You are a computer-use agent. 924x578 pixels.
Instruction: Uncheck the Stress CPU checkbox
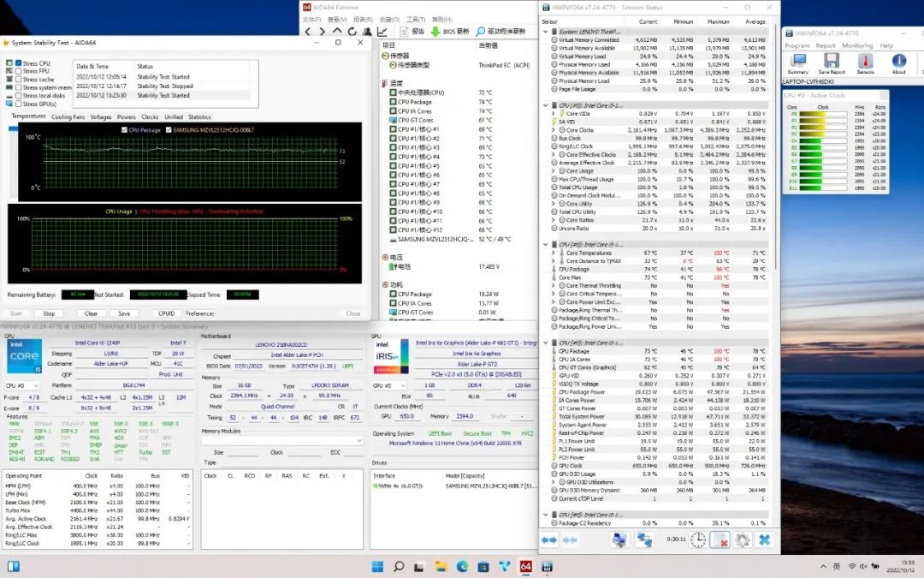click(19, 63)
